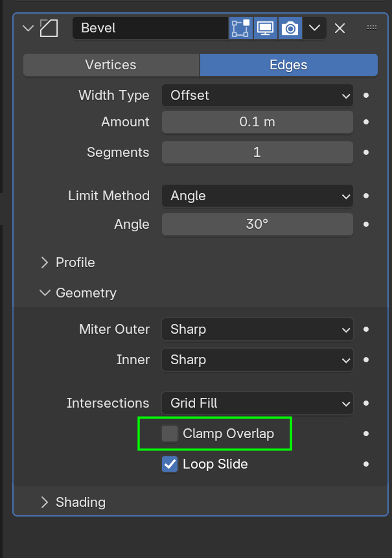
Task: Toggle render visibility of the Bevel modifier
Action: pos(290,28)
